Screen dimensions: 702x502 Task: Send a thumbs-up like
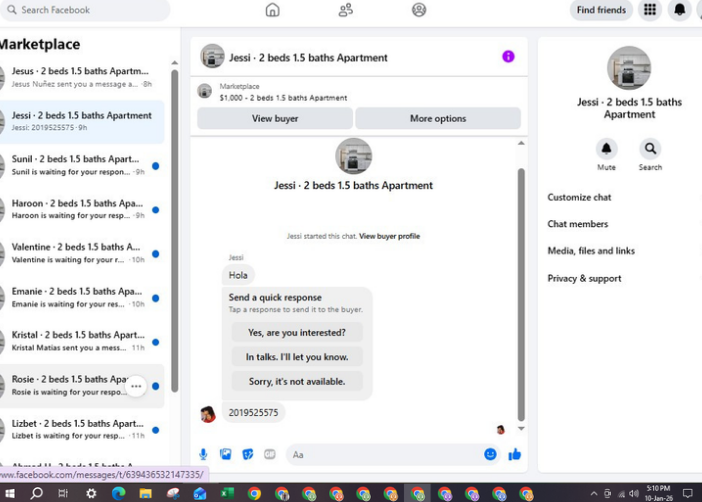tap(515, 455)
